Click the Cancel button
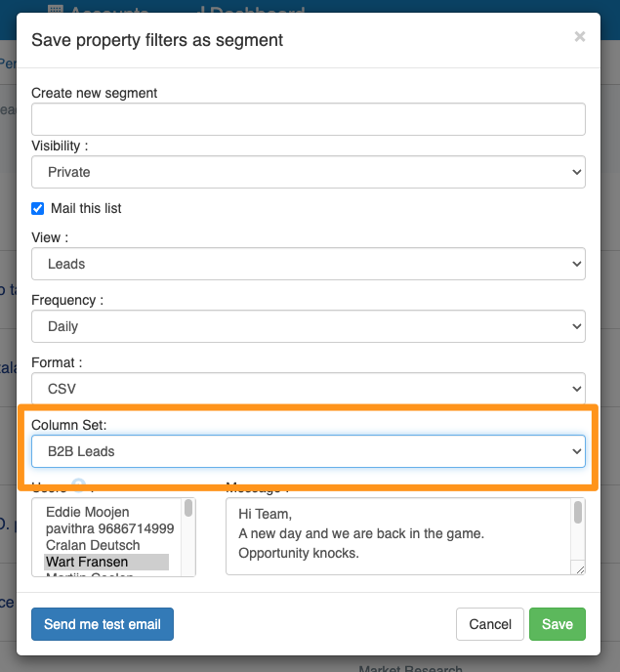 click(490, 624)
